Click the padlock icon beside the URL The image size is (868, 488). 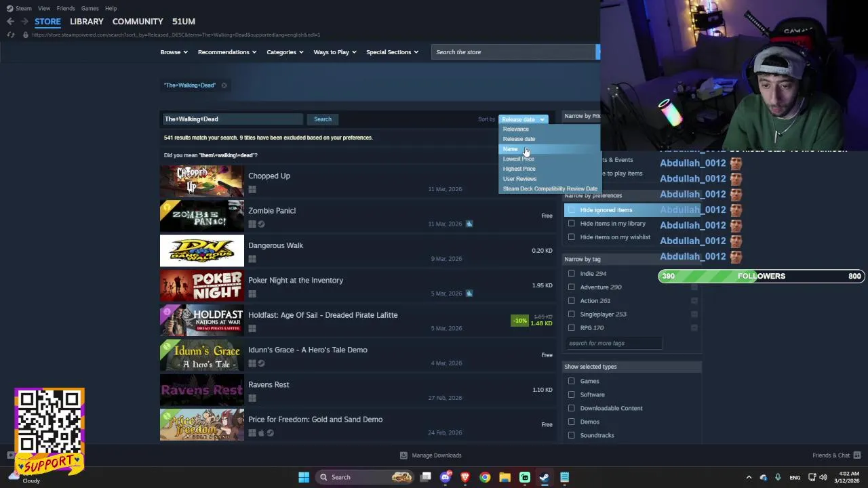(x=26, y=35)
